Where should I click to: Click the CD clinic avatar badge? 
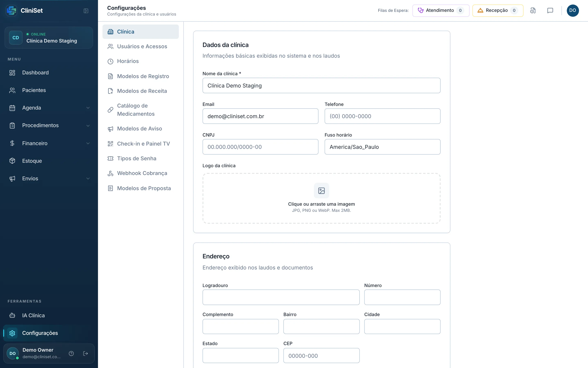click(x=16, y=38)
